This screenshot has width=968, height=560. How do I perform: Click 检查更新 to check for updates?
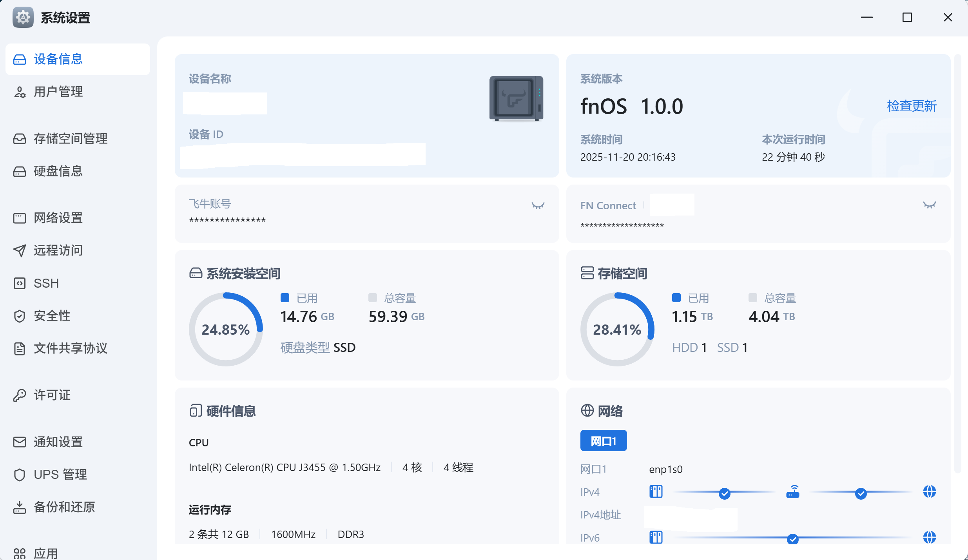pyautogui.click(x=912, y=106)
